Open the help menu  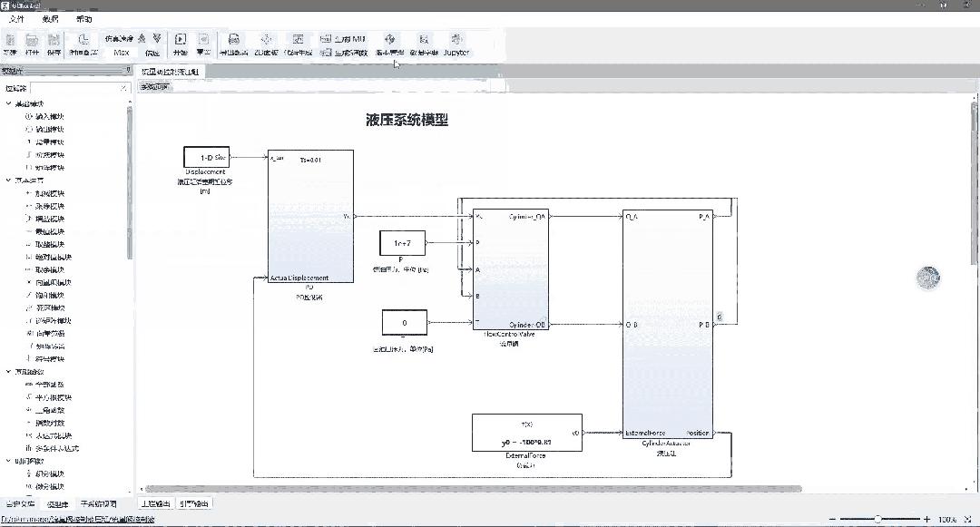(x=83, y=19)
